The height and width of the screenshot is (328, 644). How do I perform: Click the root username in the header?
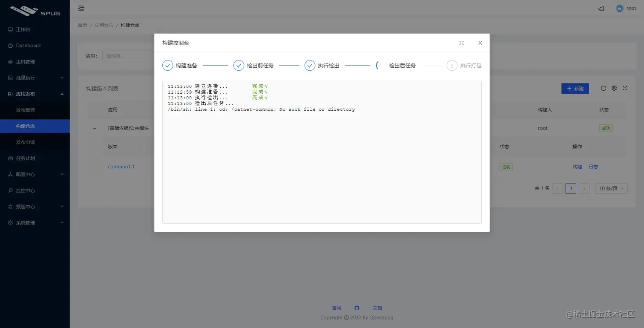coord(631,8)
